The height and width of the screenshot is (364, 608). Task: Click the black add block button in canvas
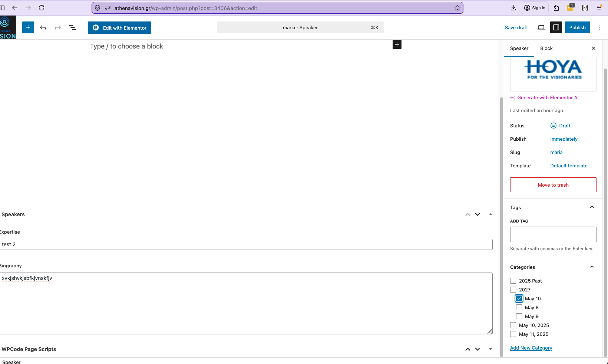[397, 44]
